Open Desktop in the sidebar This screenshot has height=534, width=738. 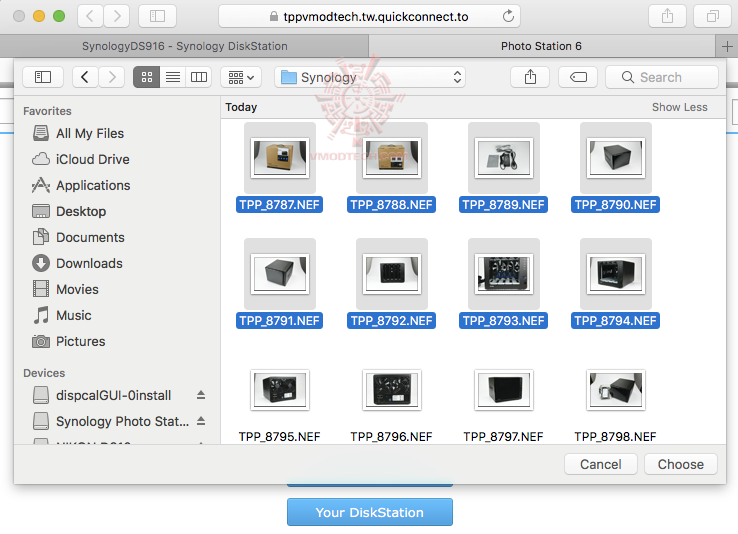(69, 212)
